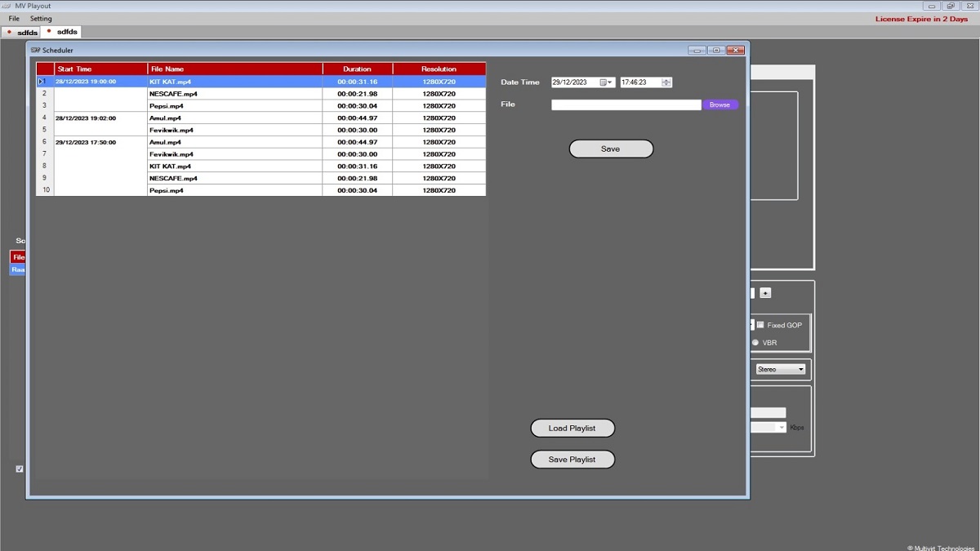Click the 1280X720 resolution in row 1

439,82
